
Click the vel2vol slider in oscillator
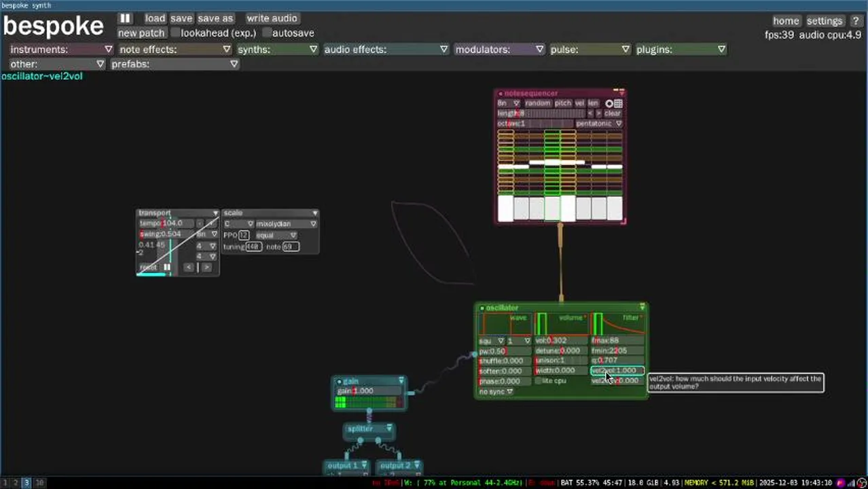click(x=617, y=371)
